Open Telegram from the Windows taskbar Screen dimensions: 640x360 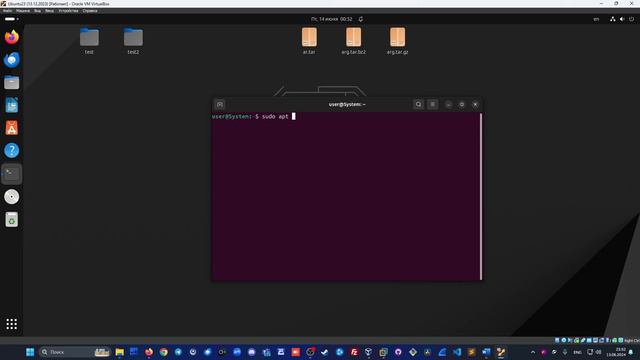click(178, 352)
